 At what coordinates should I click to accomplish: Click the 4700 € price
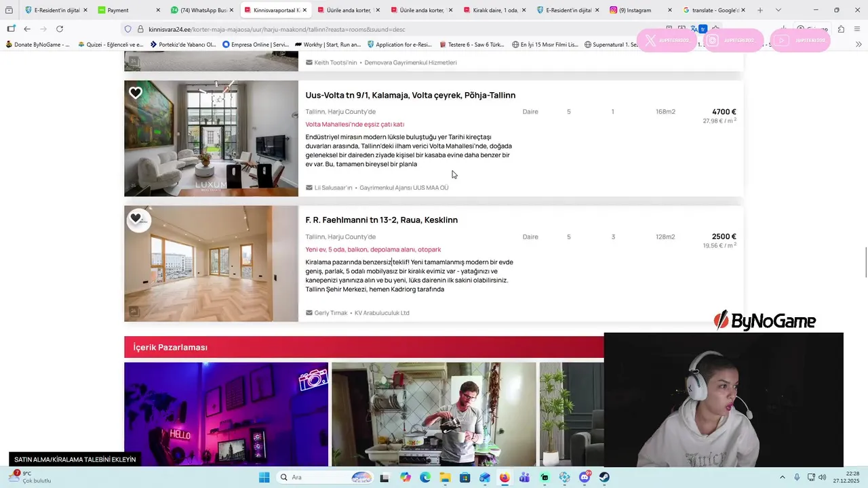point(724,112)
